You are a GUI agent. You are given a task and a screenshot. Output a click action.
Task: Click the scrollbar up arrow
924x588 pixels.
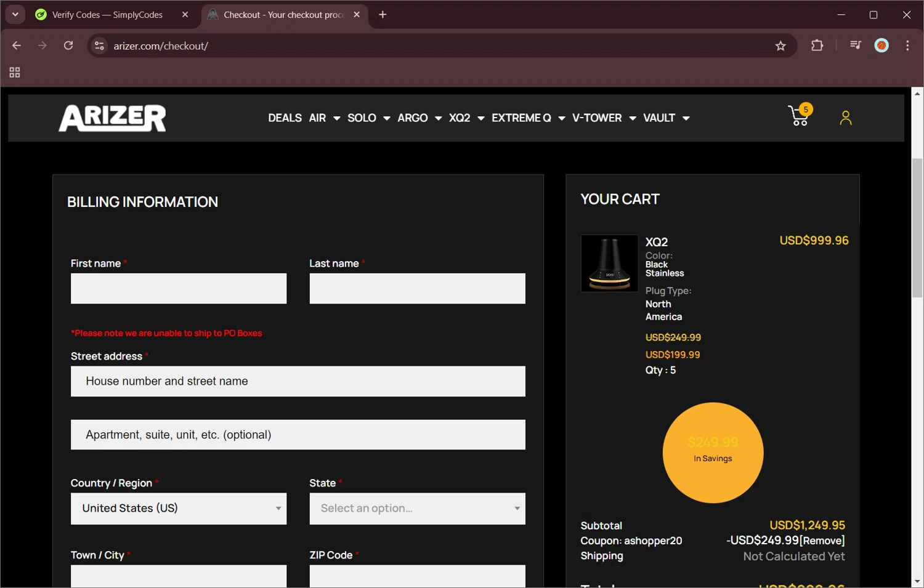[917, 94]
